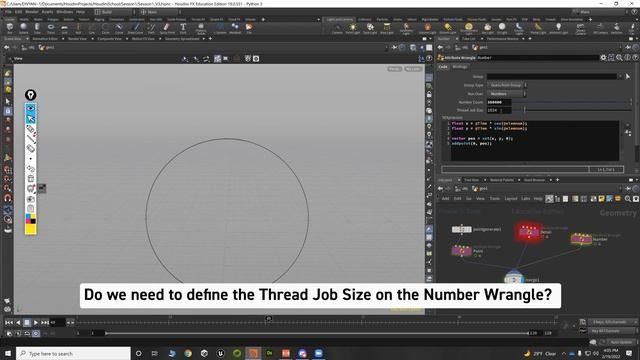The image size is (640, 360).
Task: Select the pointgenerate1 node
Action: coord(462,229)
